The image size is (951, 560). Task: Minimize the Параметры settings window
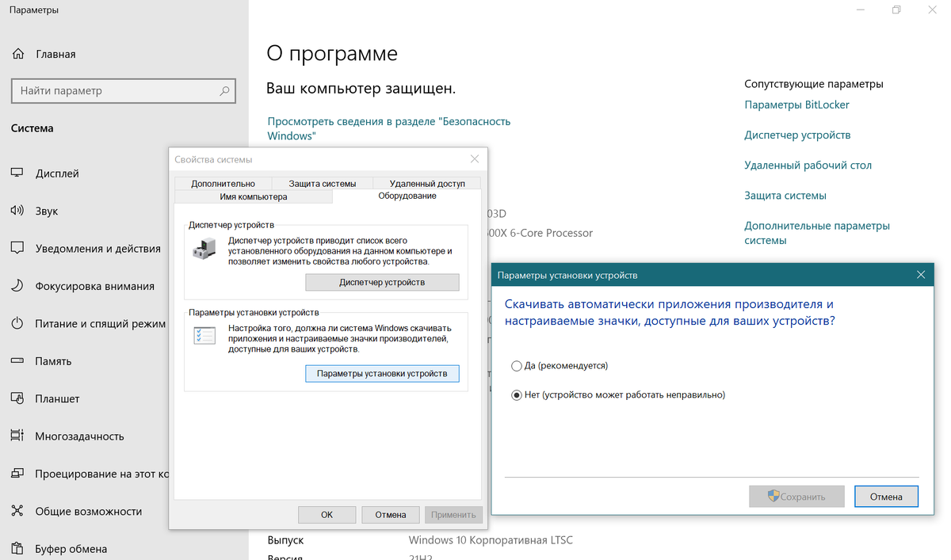(861, 10)
